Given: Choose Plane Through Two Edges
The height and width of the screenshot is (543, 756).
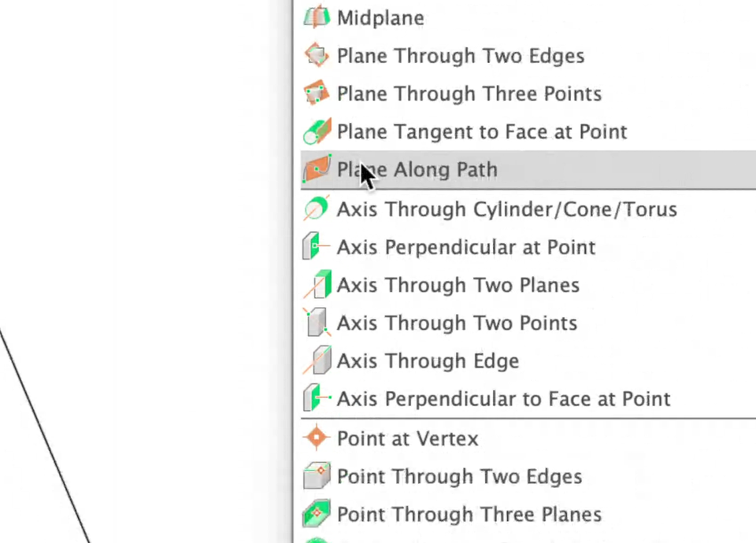Looking at the screenshot, I should coord(461,56).
